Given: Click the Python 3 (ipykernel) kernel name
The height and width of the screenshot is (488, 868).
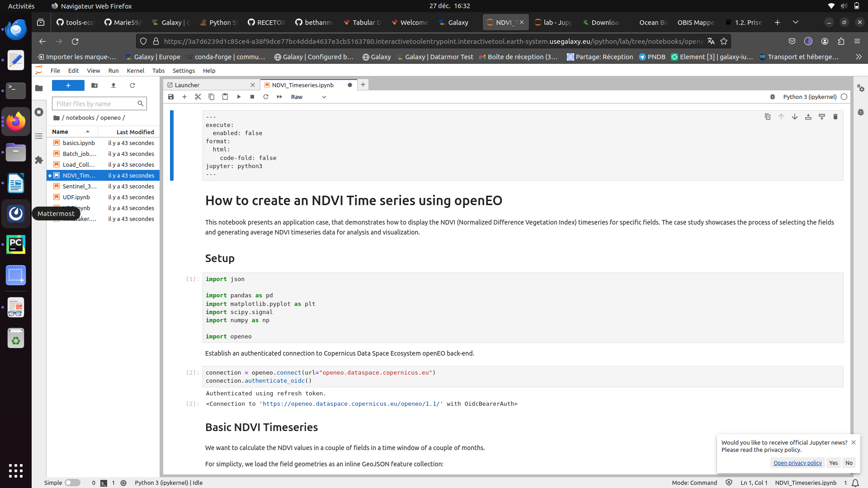Looking at the screenshot, I should [x=810, y=97].
